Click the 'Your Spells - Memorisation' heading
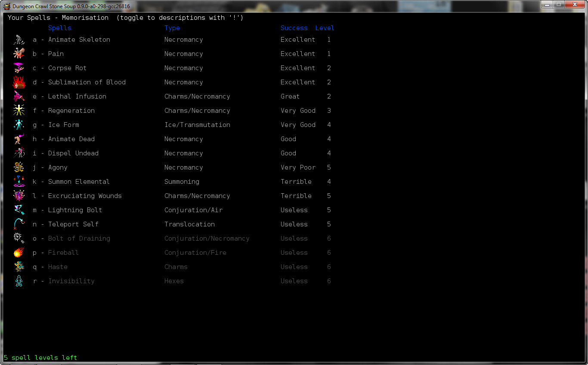The image size is (588, 365). click(x=58, y=18)
